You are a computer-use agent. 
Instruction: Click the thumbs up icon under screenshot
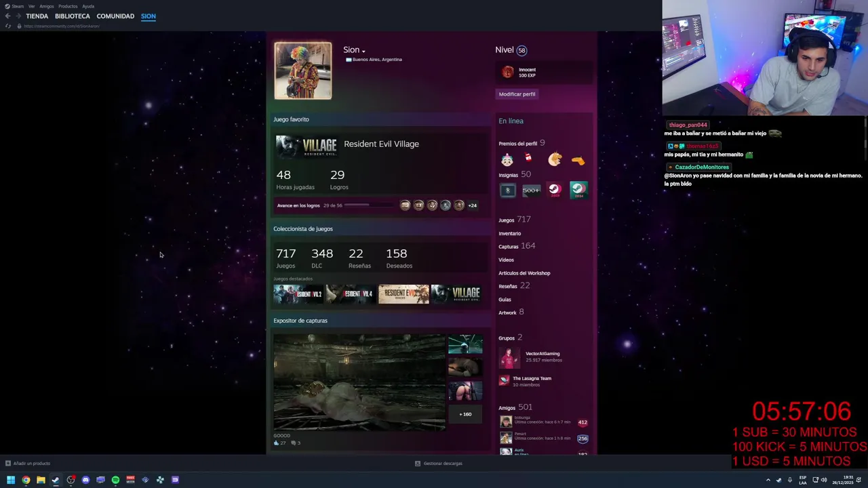tap(276, 443)
